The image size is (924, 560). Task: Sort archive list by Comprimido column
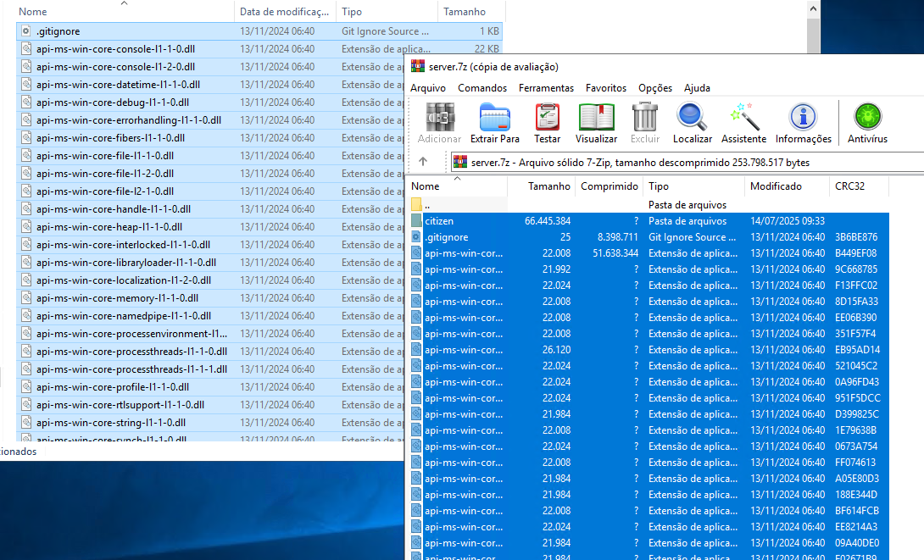[609, 186]
